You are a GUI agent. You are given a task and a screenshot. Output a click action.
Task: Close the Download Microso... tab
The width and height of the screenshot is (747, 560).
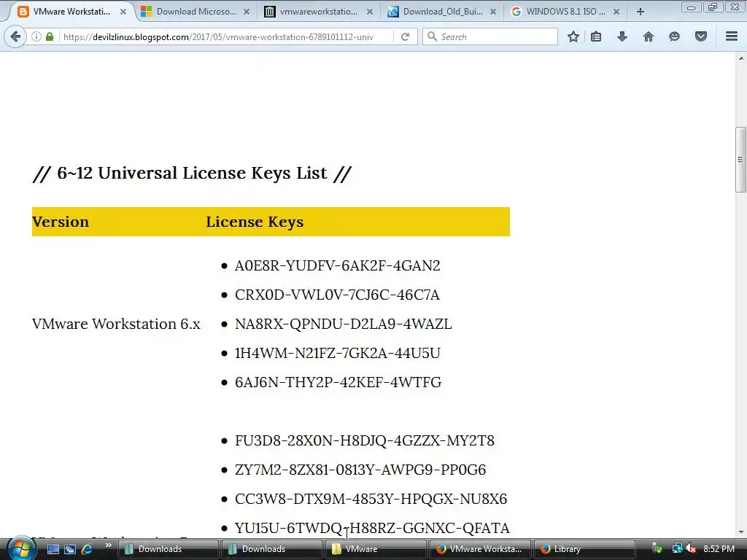coord(247,12)
